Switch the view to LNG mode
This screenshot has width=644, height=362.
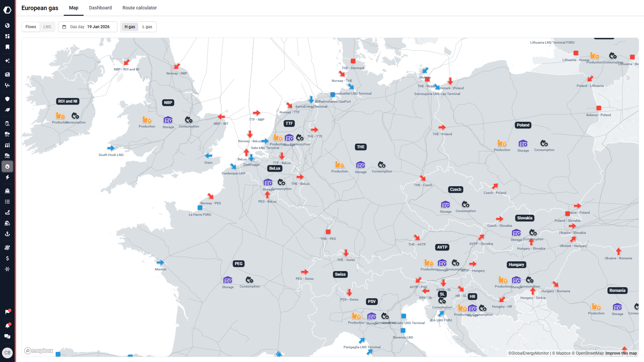(47, 27)
